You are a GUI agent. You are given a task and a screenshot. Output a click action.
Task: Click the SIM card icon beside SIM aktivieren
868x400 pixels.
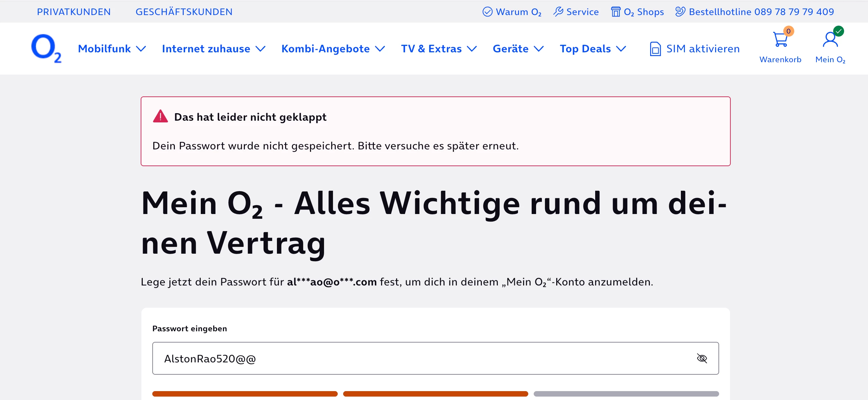(655, 49)
